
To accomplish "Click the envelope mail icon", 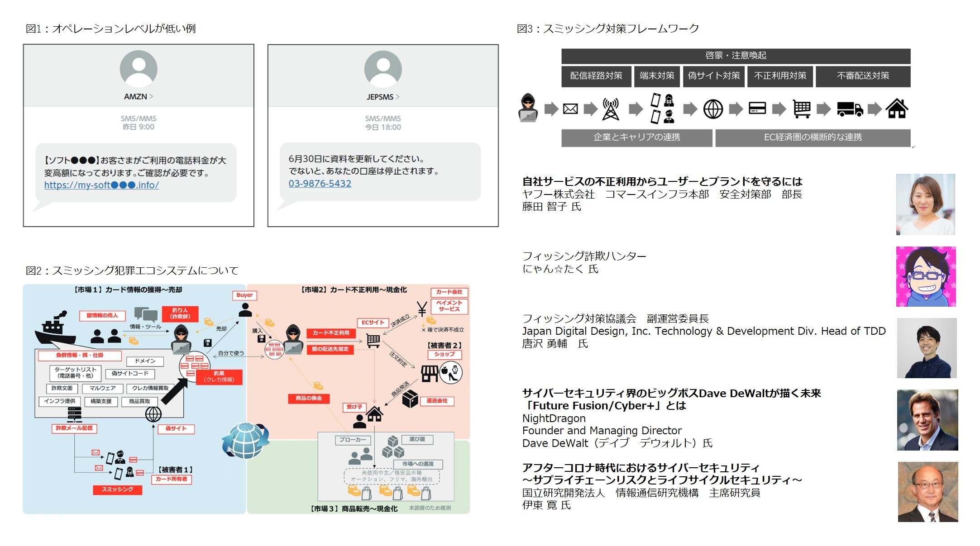I will click(x=570, y=109).
